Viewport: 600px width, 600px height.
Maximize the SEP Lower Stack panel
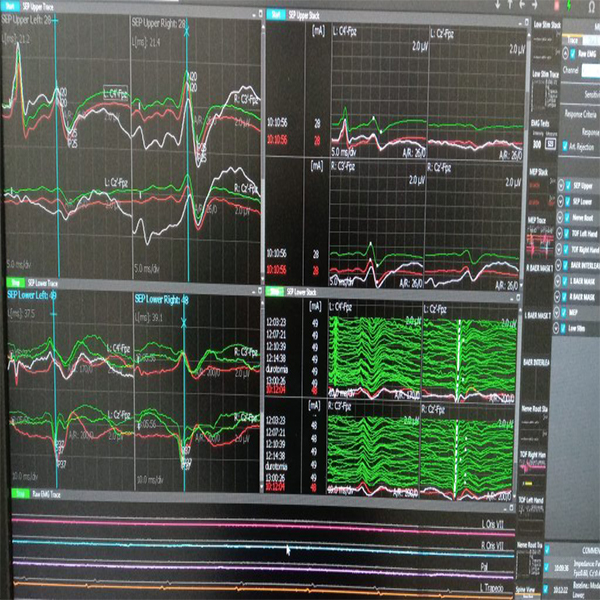coord(518,297)
